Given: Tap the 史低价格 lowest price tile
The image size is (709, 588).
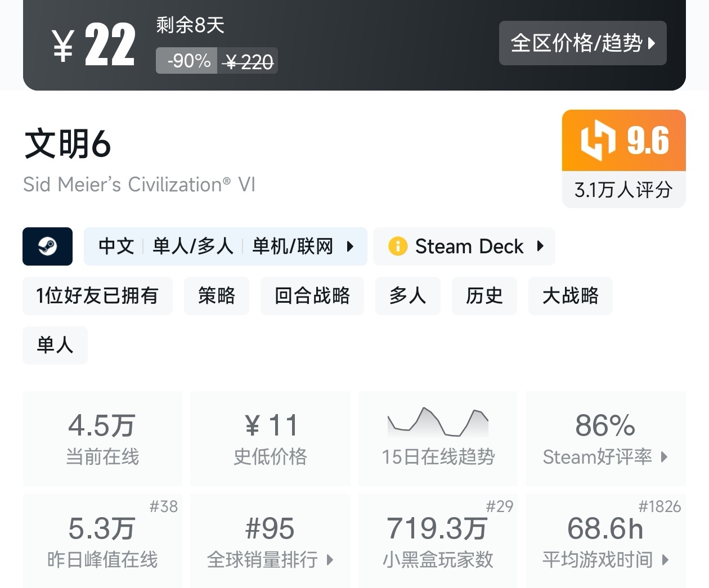Looking at the screenshot, I should click(x=270, y=438).
